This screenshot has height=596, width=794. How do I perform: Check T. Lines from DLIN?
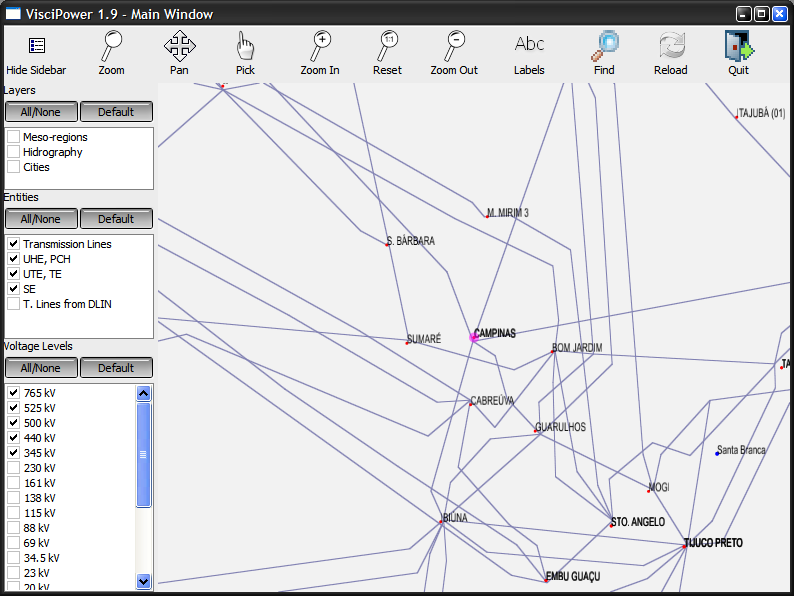tap(14, 304)
